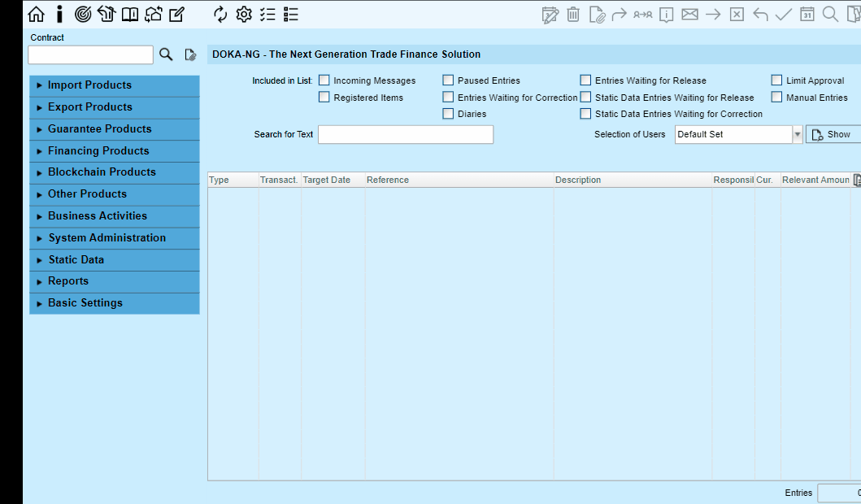Open the info icon in top toolbar

pos(59,14)
